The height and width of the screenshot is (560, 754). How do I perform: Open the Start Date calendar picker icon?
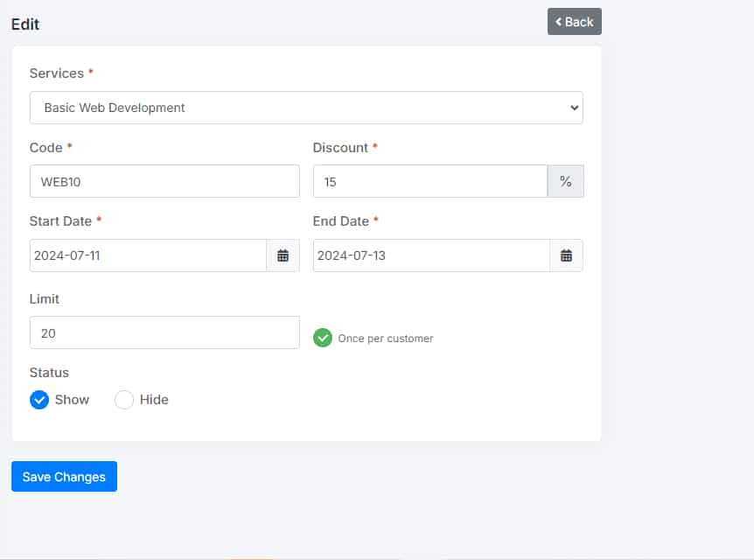[283, 255]
